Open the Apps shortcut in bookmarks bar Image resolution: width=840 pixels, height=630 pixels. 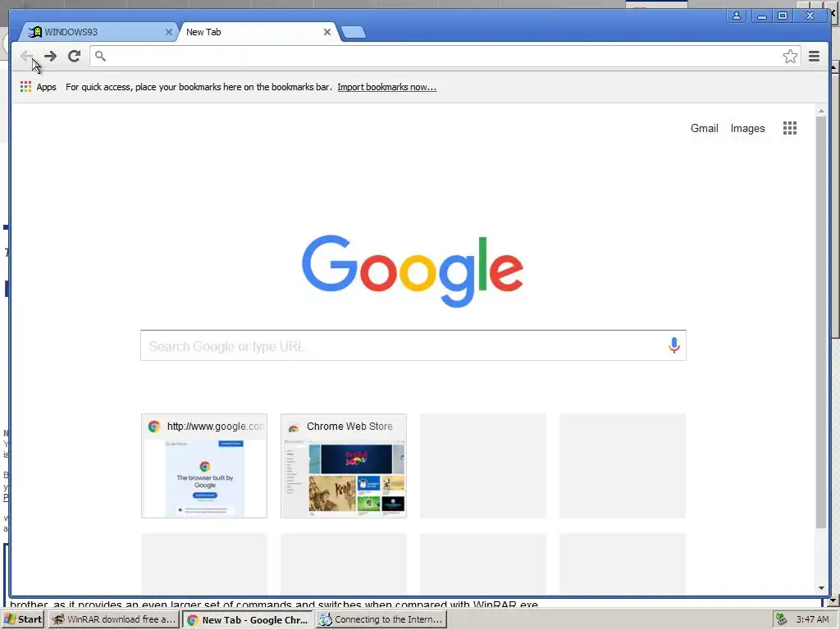pos(38,87)
